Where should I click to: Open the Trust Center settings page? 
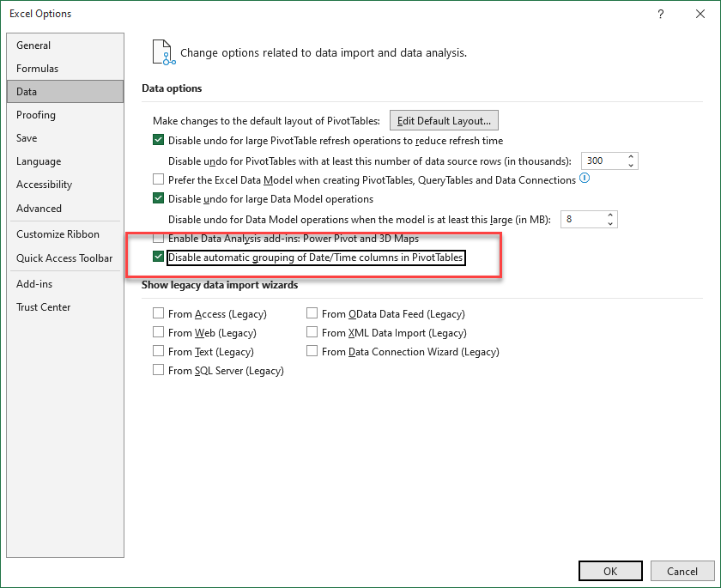pos(43,306)
